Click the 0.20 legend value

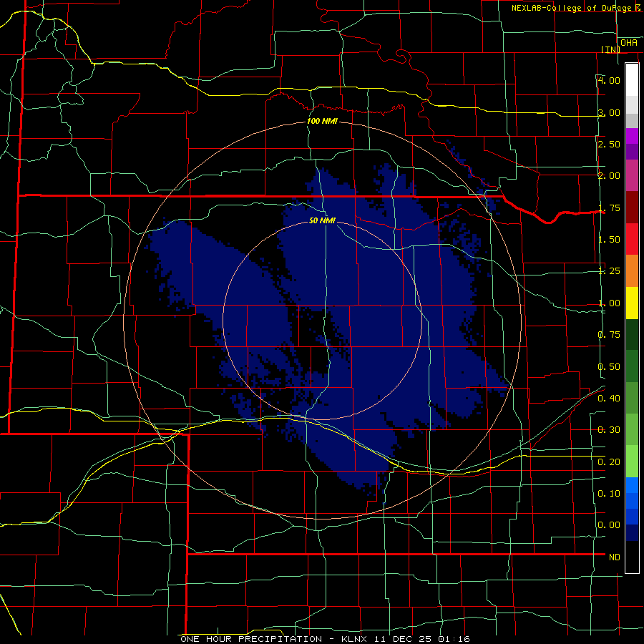click(x=609, y=462)
